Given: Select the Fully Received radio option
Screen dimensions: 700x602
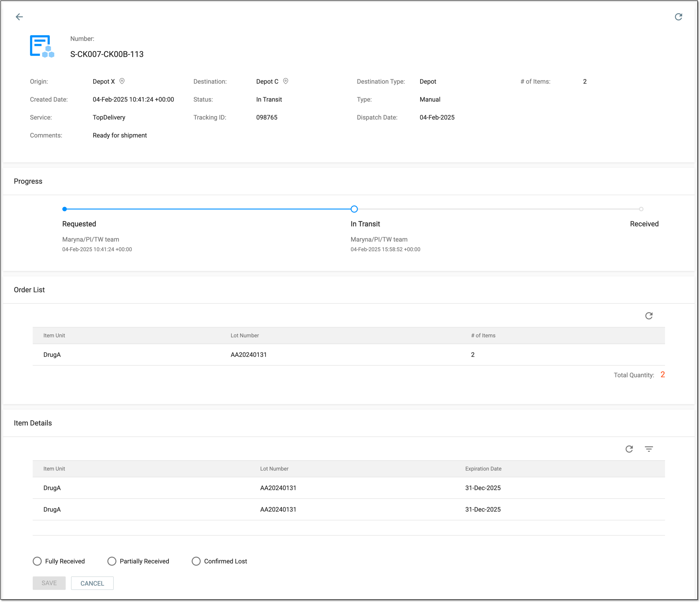Looking at the screenshot, I should point(37,561).
